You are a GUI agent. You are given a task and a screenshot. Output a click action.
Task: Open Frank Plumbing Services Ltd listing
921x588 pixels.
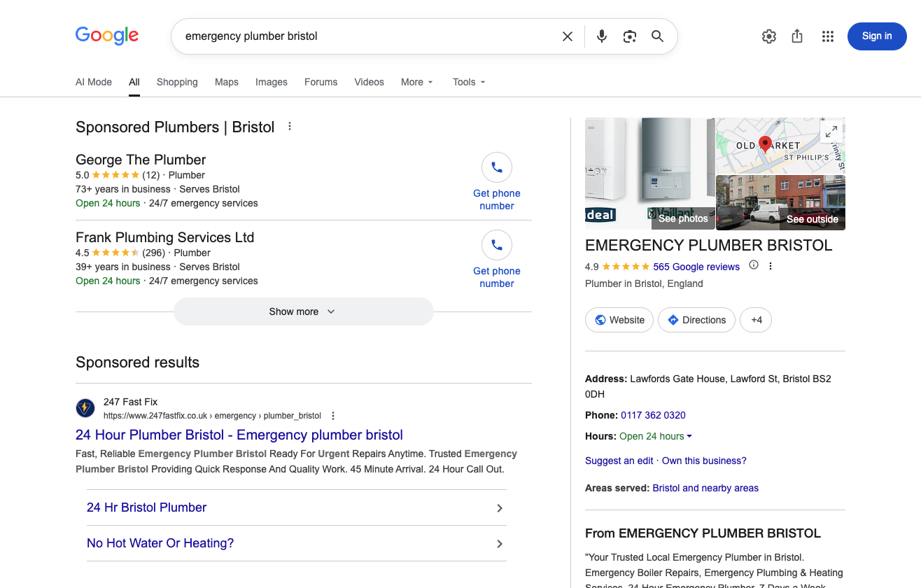[x=165, y=237]
